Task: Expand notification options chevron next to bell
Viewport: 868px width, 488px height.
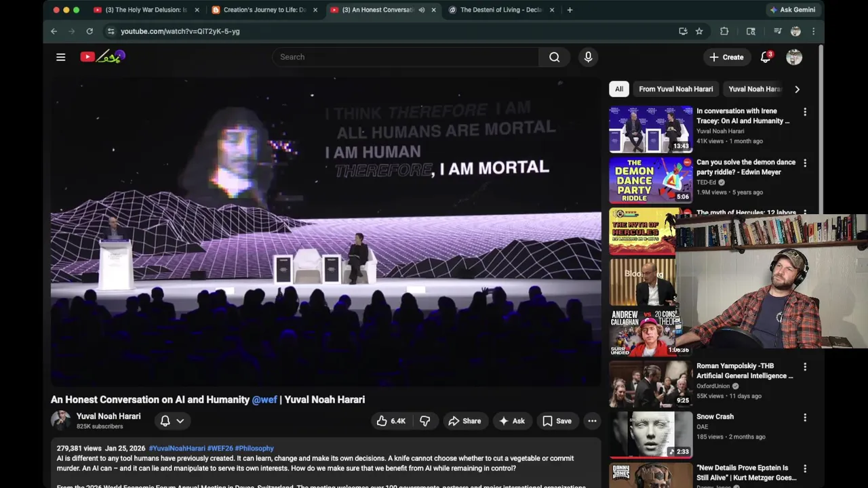Action: (x=180, y=421)
